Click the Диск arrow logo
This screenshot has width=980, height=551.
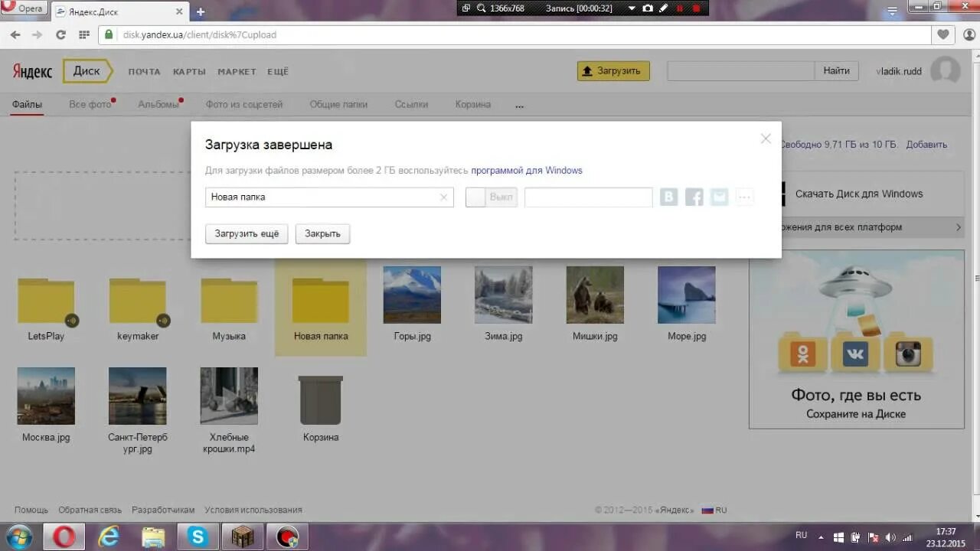pyautogui.click(x=87, y=71)
